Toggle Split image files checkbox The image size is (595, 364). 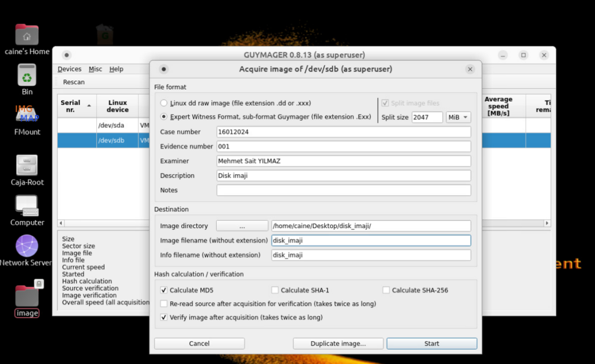tap(385, 103)
